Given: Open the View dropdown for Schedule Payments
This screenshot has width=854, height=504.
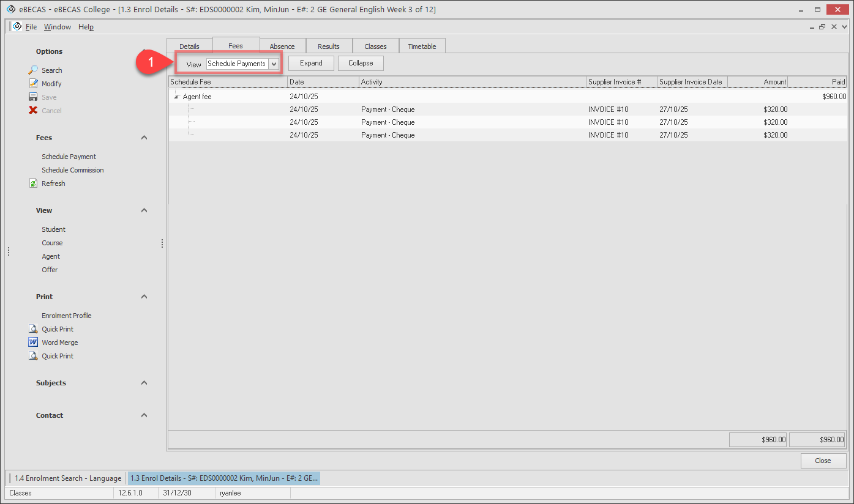Looking at the screenshot, I should tap(274, 64).
